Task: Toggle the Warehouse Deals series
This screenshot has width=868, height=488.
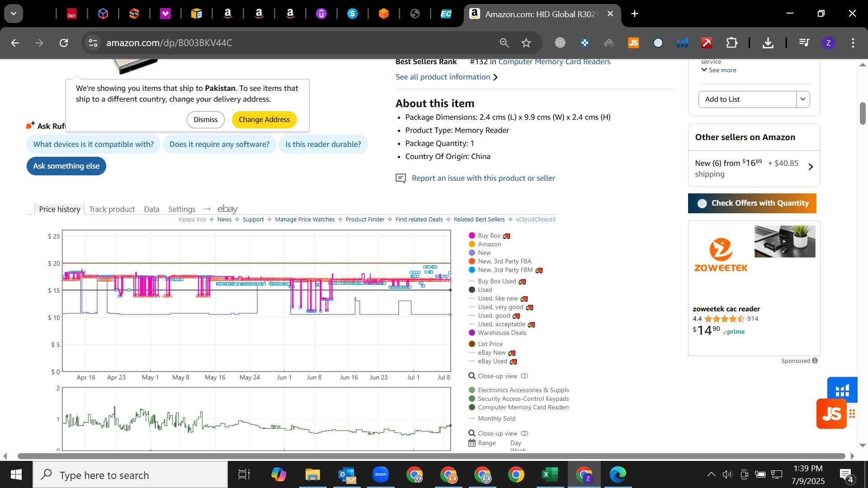Action: (x=497, y=333)
